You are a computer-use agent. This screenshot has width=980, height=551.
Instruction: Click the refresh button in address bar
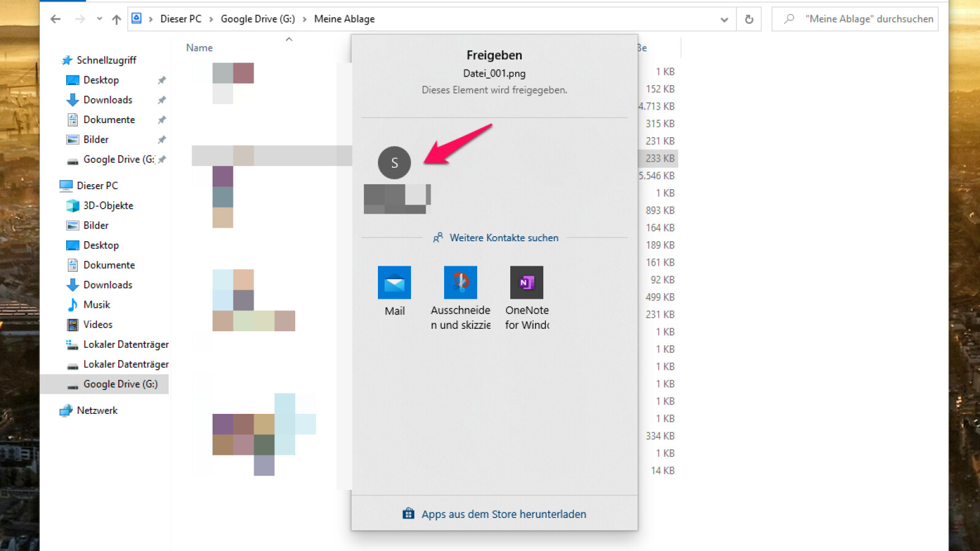click(748, 19)
